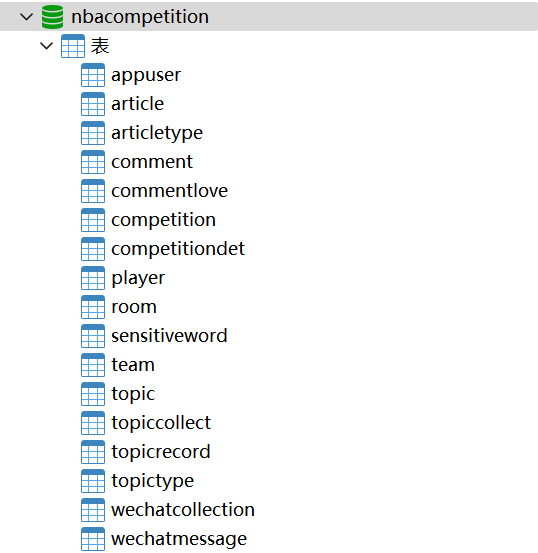Select the comment table name

click(152, 162)
